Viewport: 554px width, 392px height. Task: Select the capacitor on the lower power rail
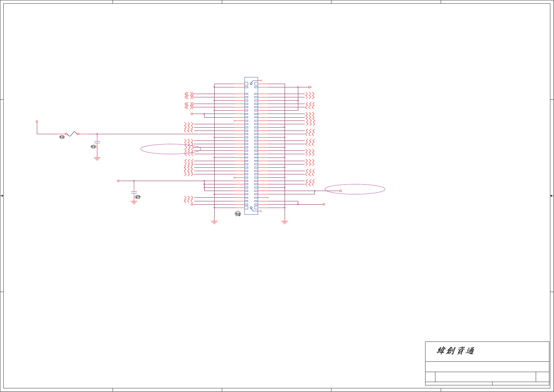(134, 192)
